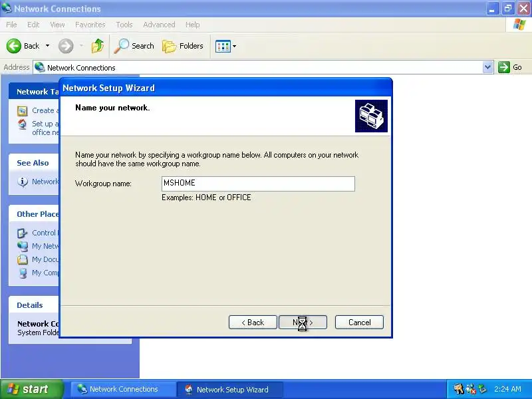Click the Set up home network icon
The image size is (532, 399).
click(23, 124)
